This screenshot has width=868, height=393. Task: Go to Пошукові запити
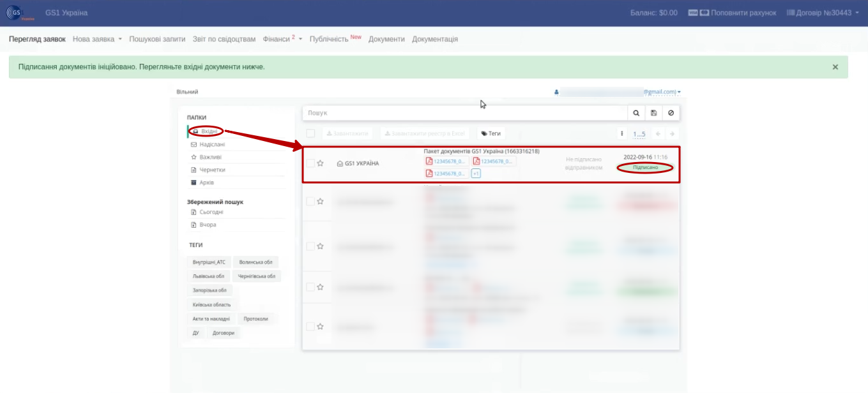click(x=158, y=39)
